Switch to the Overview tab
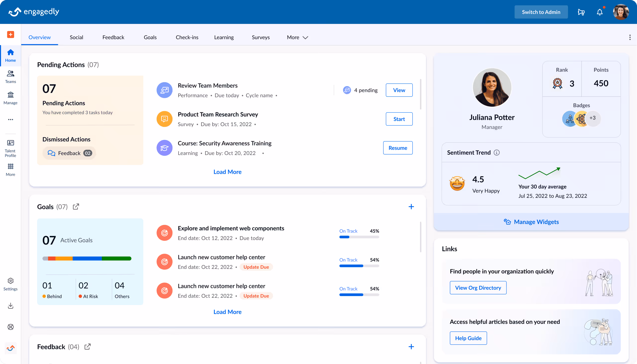The image size is (637, 364). click(40, 37)
